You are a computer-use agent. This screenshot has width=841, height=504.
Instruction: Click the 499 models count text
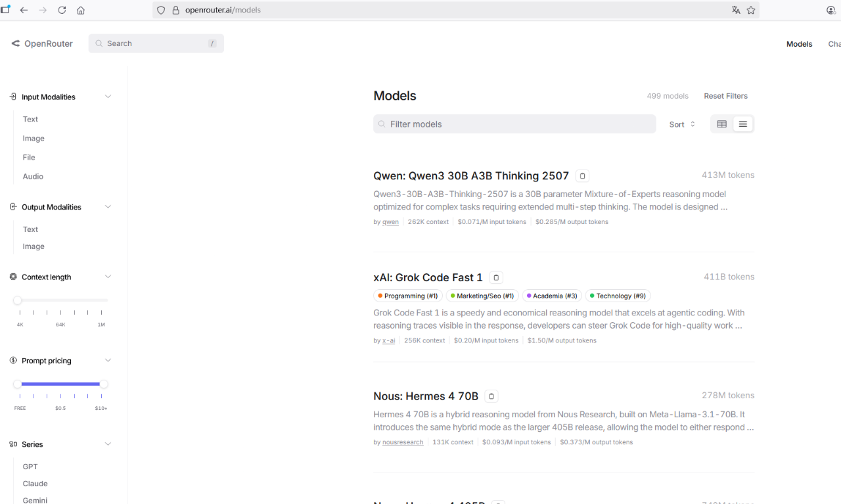coord(668,96)
